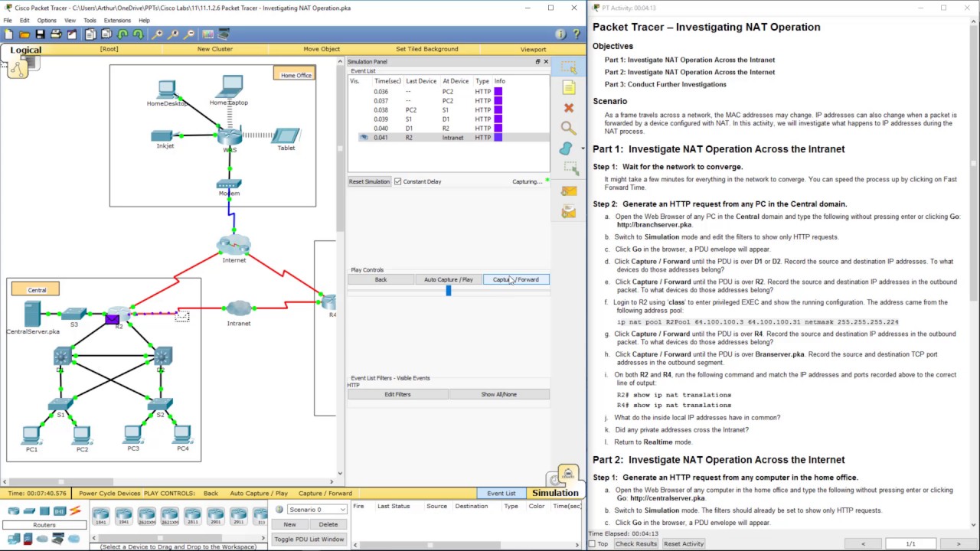This screenshot has height=551, width=980.
Task: Click the Redo green arrow icon
Action: tap(138, 34)
